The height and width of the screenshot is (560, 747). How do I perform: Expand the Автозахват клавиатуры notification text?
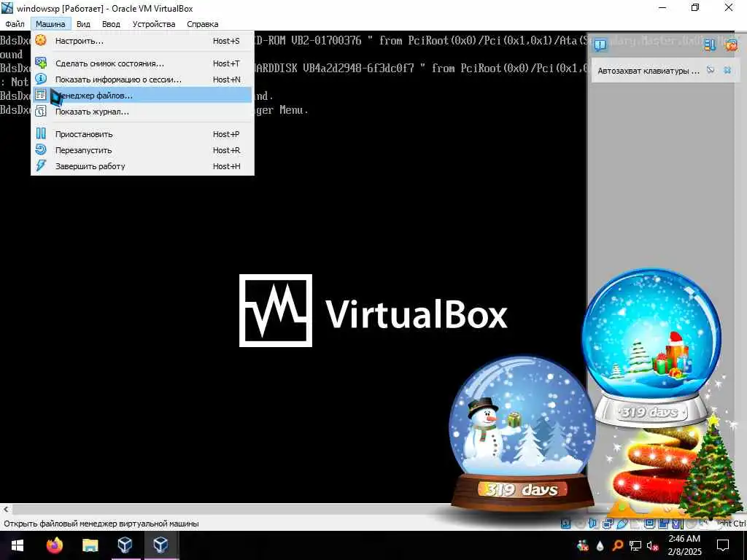pos(649,71)
